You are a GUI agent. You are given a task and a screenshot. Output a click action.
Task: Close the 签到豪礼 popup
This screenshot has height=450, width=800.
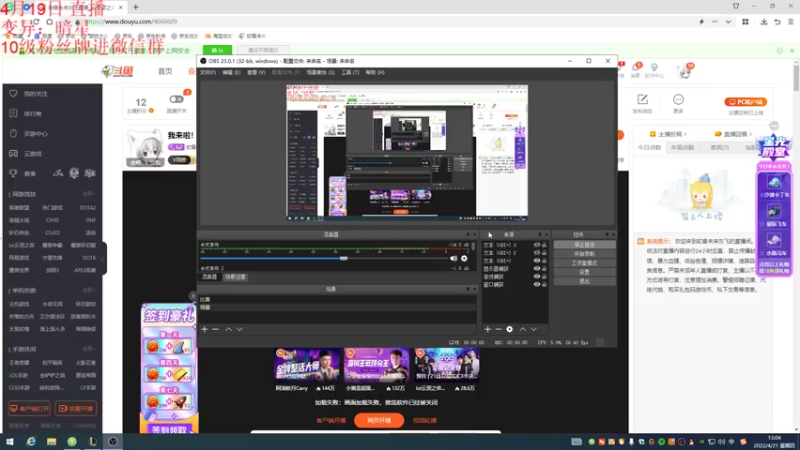(193, 296)
